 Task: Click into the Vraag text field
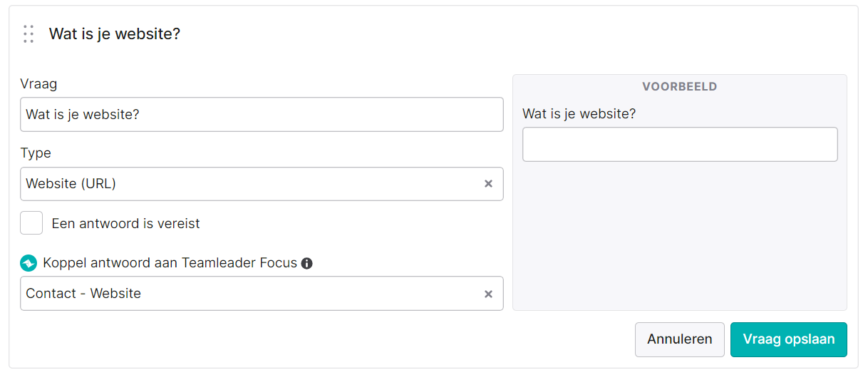[x=262, y=114]
